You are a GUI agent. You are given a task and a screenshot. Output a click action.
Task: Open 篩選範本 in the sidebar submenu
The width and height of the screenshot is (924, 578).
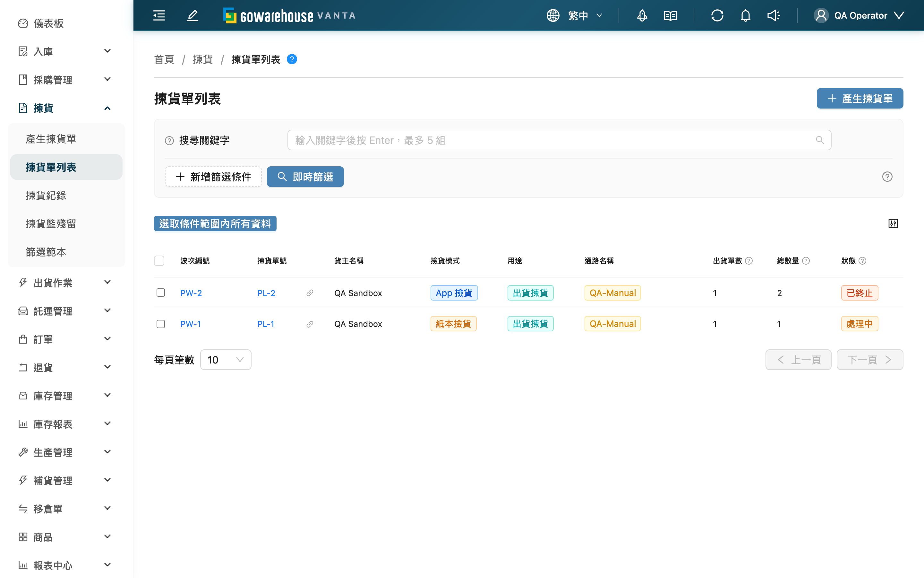(66, 252)
